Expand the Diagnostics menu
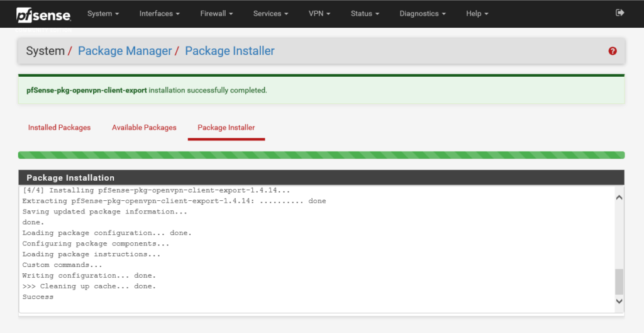This screenshot has height=333, width=644. coord(422,14)
